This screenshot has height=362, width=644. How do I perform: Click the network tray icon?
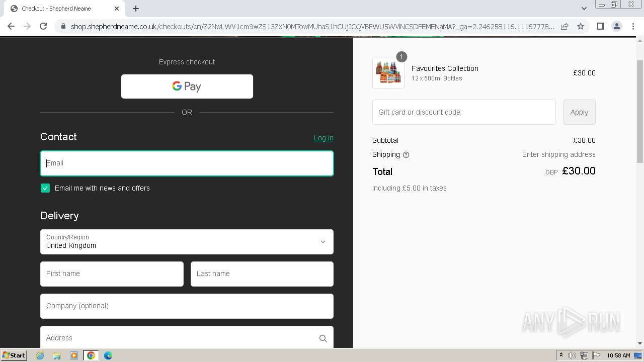[584, 355]
